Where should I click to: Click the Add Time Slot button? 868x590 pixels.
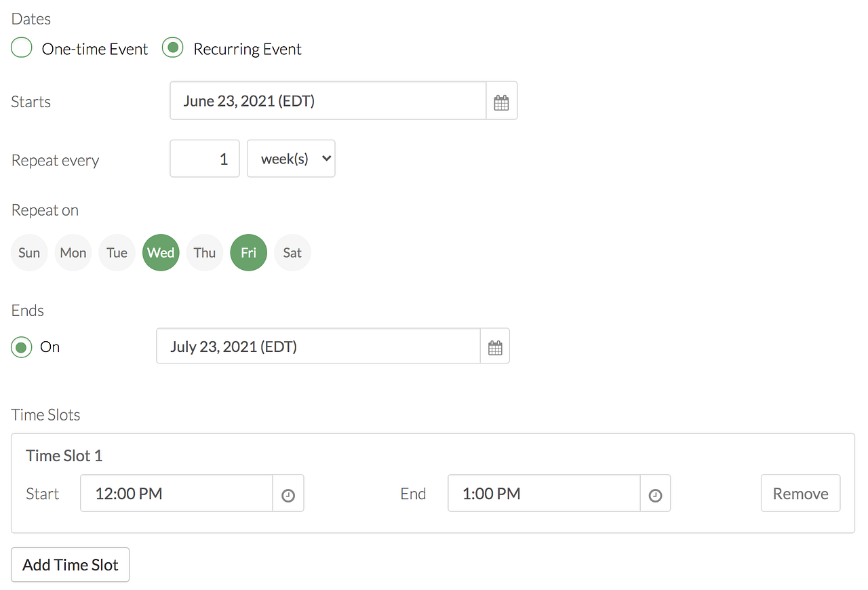point(71,565)
